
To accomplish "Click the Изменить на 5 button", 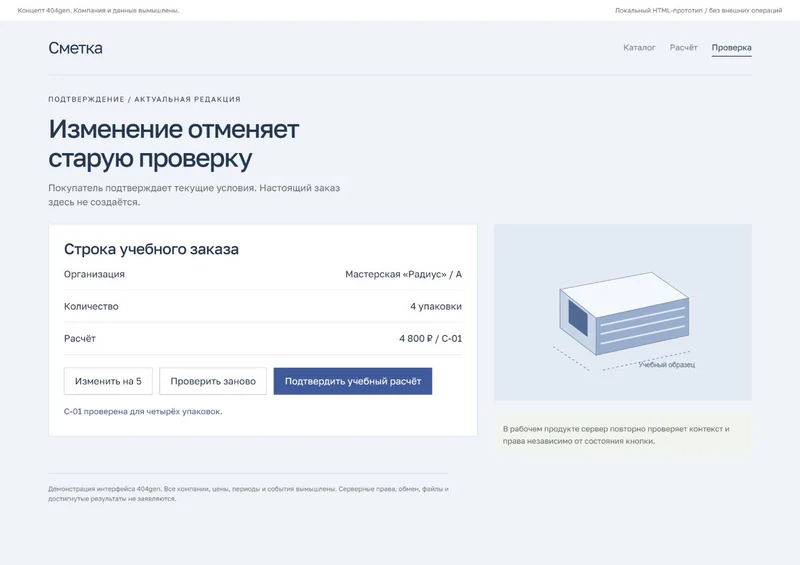I will tap(108, 381).
